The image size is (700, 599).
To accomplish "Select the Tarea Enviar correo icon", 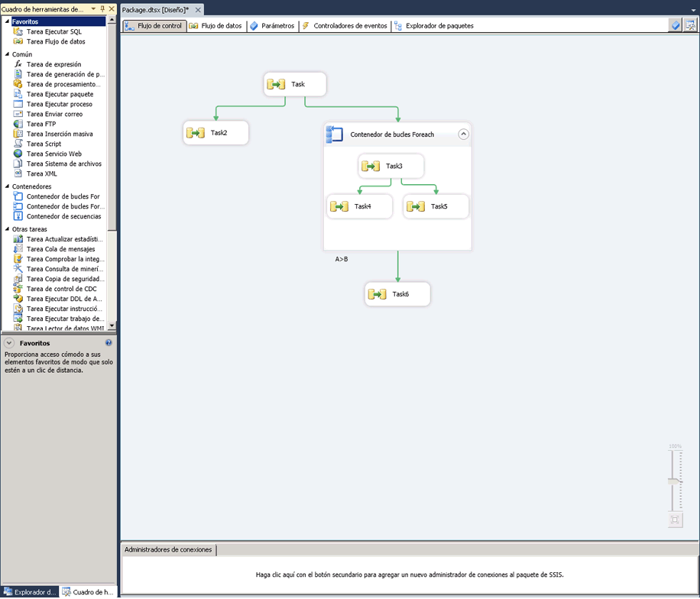I will 18,114.
